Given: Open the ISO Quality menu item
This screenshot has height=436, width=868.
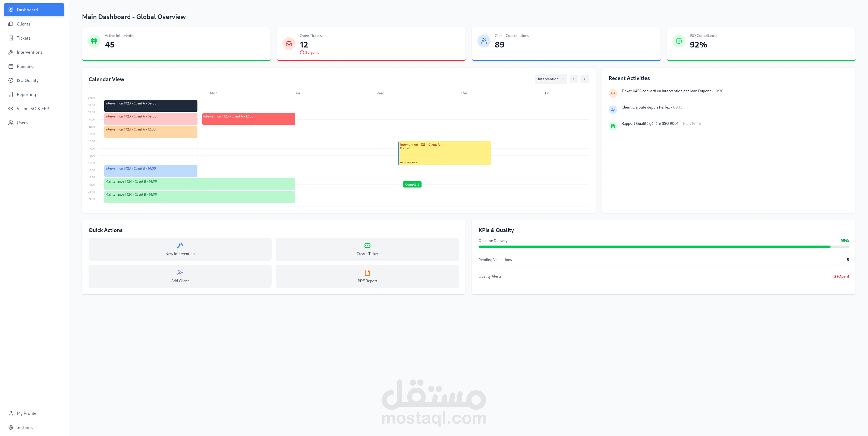Looking at the screenshot, I should click(34, 81).
